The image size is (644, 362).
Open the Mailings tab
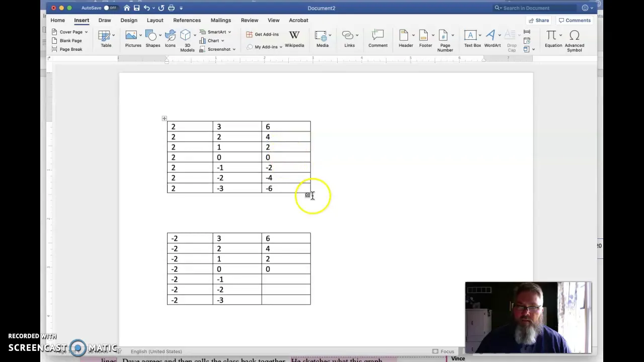[x=221, y=20]
